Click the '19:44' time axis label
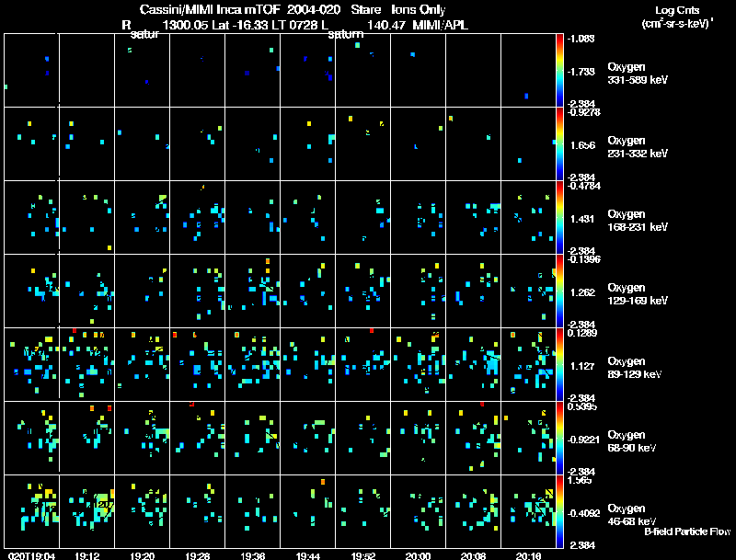The height and width of the screenshot is (560, 736). (308, 556)
